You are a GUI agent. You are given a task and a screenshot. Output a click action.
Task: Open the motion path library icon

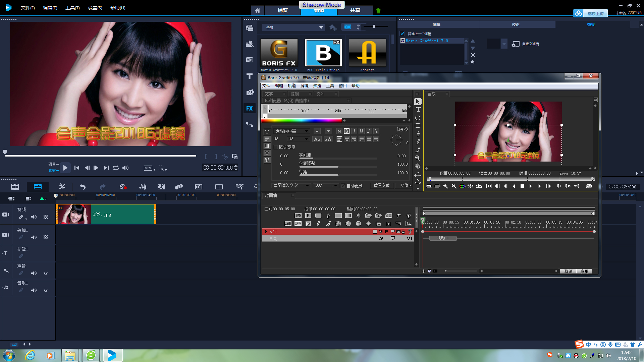click(x=249, y=124)
